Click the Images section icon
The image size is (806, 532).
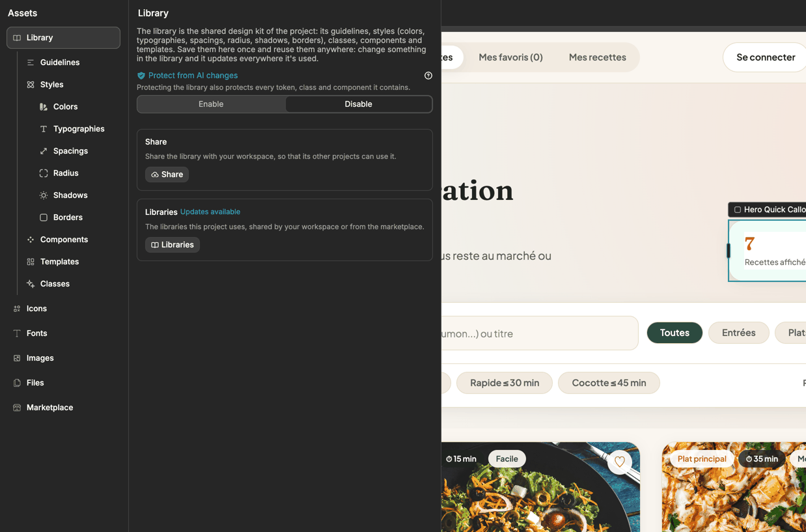pyautogui.click(x=17, y=358)
